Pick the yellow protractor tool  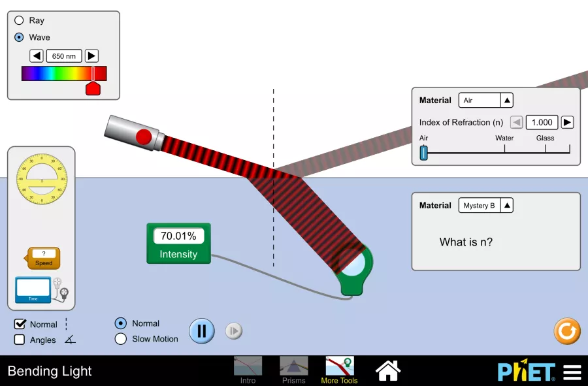[x=42, y=179]
